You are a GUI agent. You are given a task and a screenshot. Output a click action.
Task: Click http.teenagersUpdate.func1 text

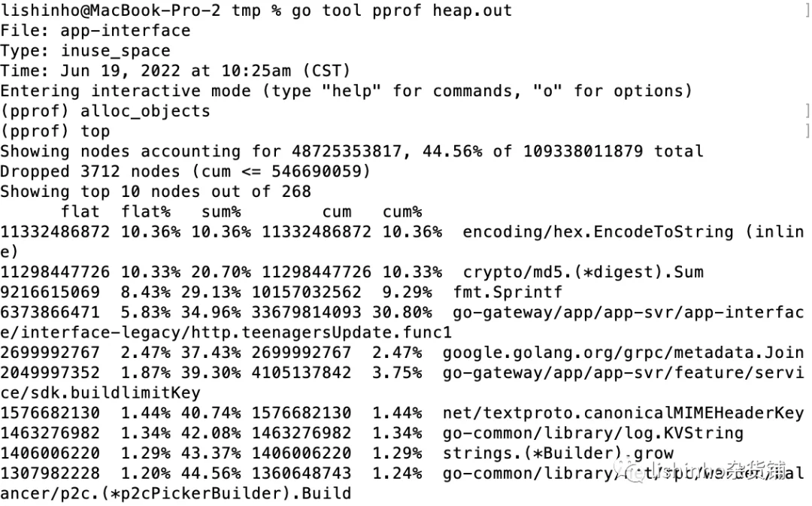(326, 332)
